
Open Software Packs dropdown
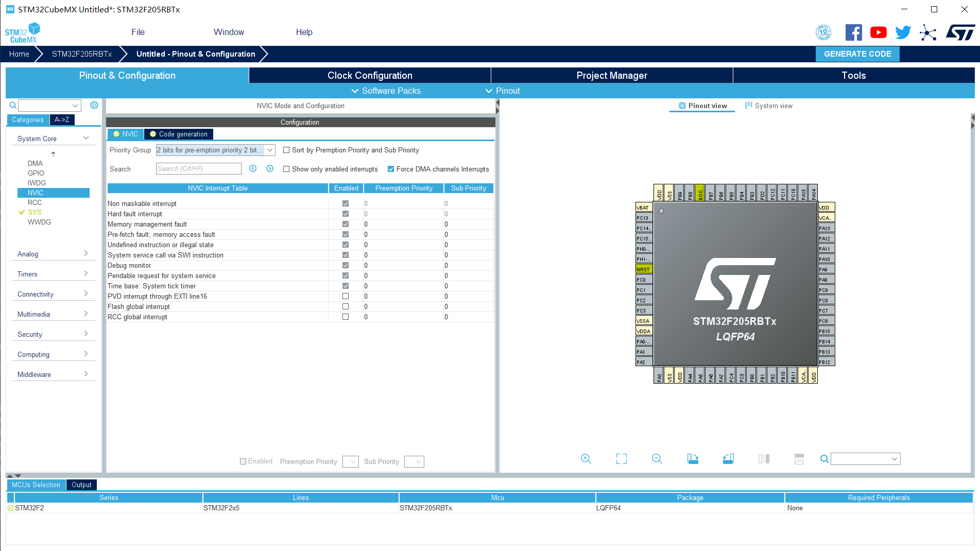tap(386, 91)
